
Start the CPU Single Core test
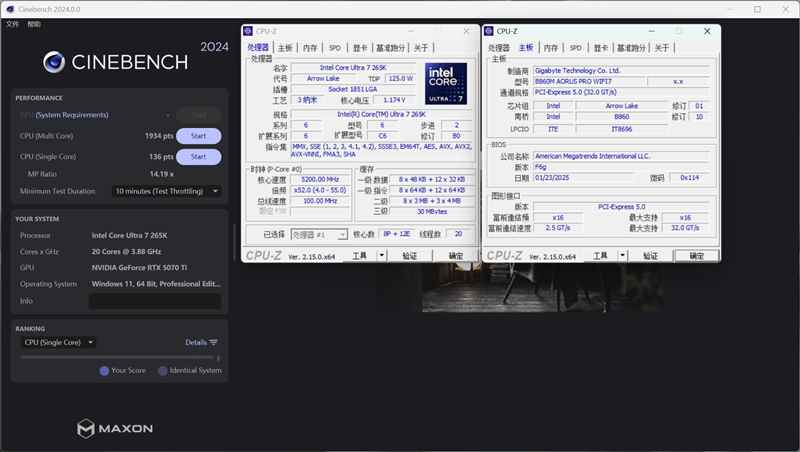click(x=198, y=157)
